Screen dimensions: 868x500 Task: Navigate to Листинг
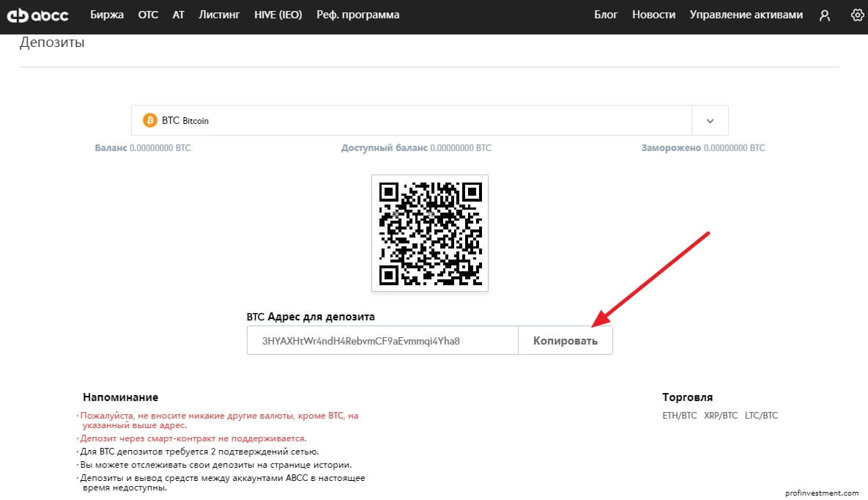pyautogui.click(x=219, y=15)
